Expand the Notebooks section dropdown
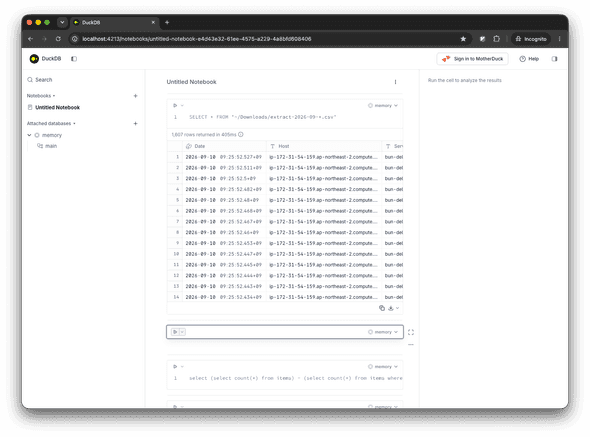The height and width of the screenshot is (437, 590). (x=41, y=96)
